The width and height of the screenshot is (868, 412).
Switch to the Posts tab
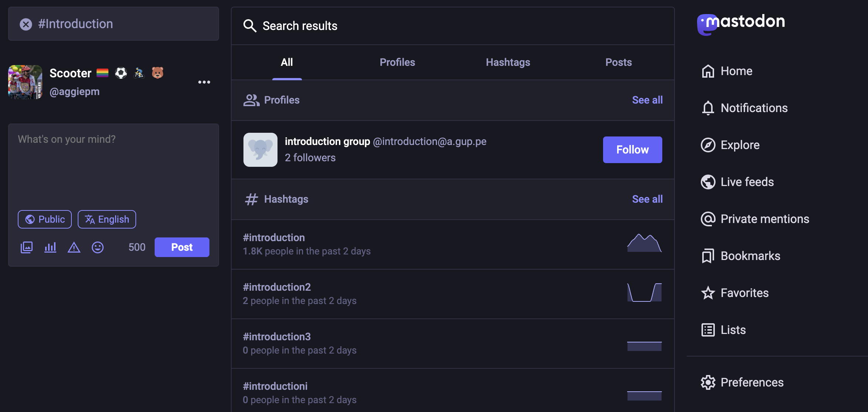click(x=619, y=62)
